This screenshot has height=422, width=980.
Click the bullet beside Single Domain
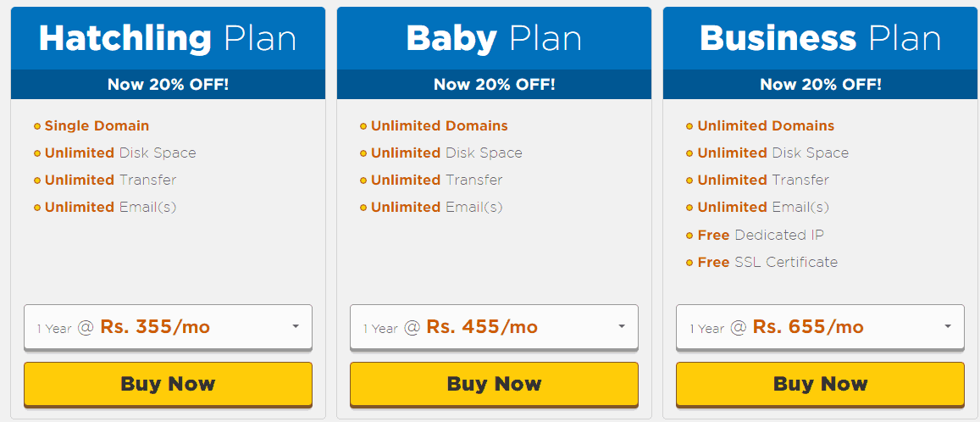pyautogui.click(x=37, y=126)
